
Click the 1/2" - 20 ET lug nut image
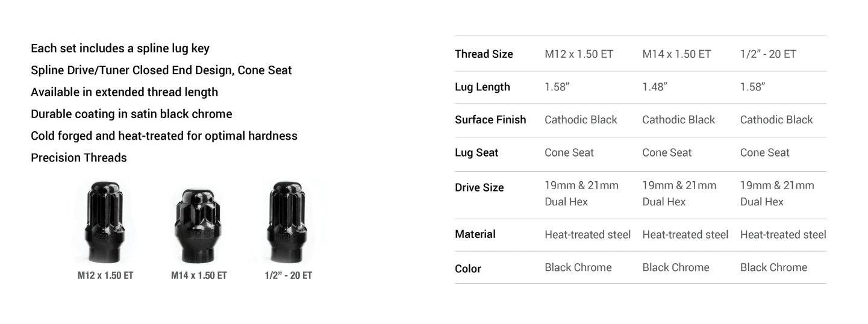tap(287, 222)
